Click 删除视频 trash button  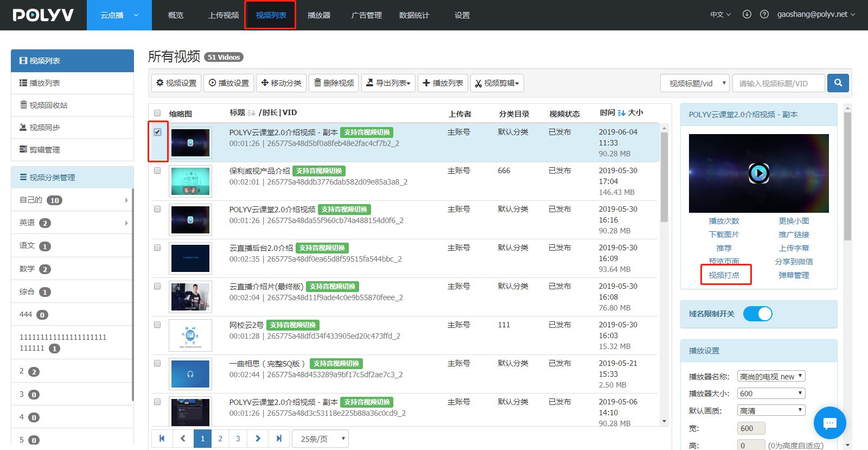[x=334, y=83]
